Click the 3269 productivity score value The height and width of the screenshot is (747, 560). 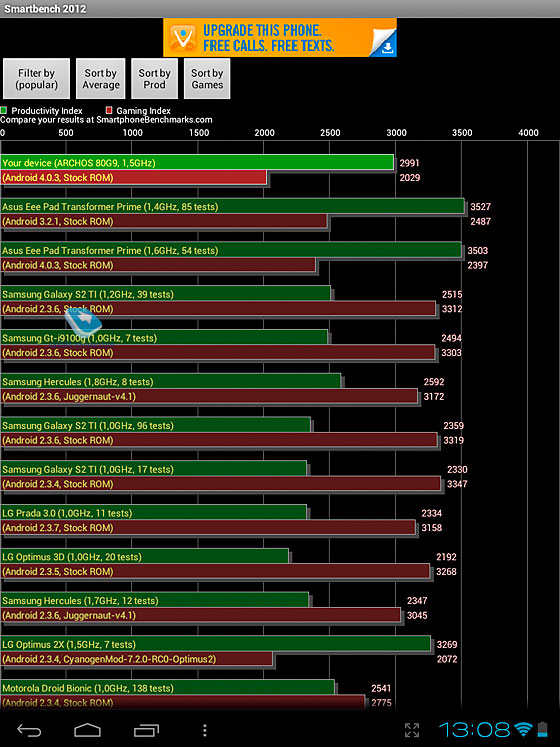pyautogui.click(x=447, y=645)
